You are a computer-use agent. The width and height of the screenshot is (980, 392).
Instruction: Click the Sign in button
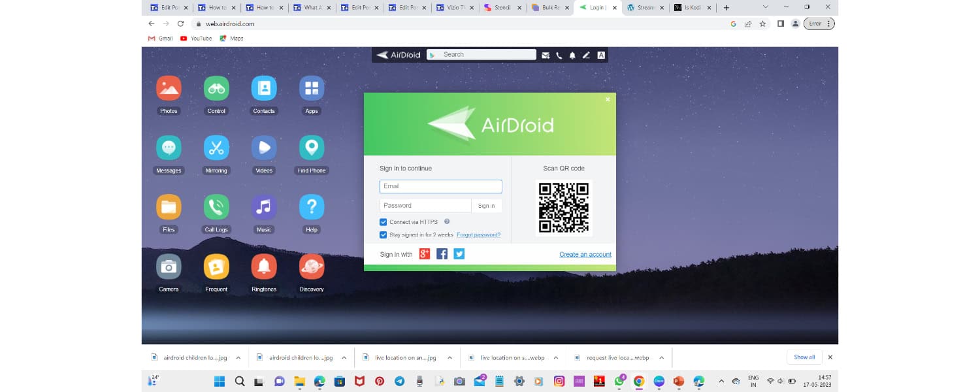pyautogui.click(x=486, y=206)
